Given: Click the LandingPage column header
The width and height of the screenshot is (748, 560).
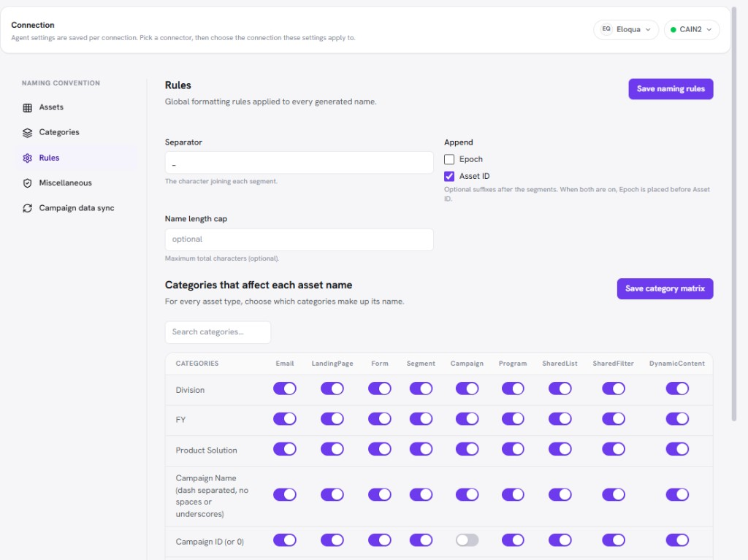Looking at the screenshot, I should [x=332, y=364].
